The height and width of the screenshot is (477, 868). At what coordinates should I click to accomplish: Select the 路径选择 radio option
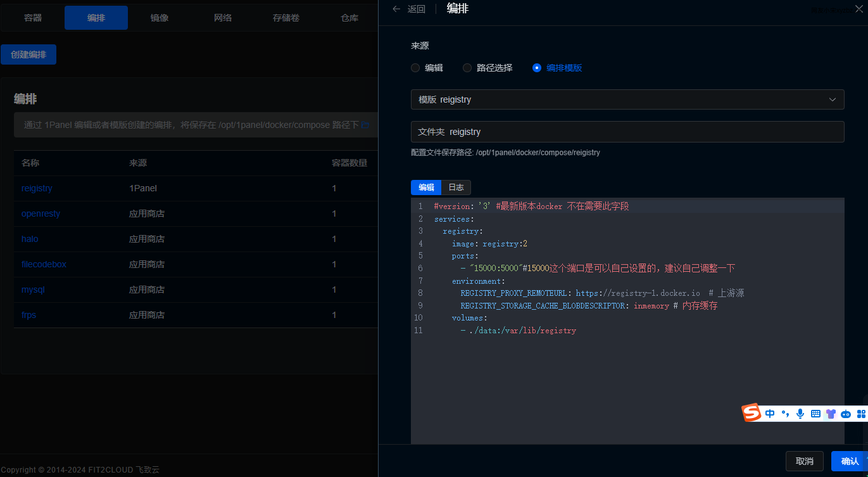click(467, 68)
